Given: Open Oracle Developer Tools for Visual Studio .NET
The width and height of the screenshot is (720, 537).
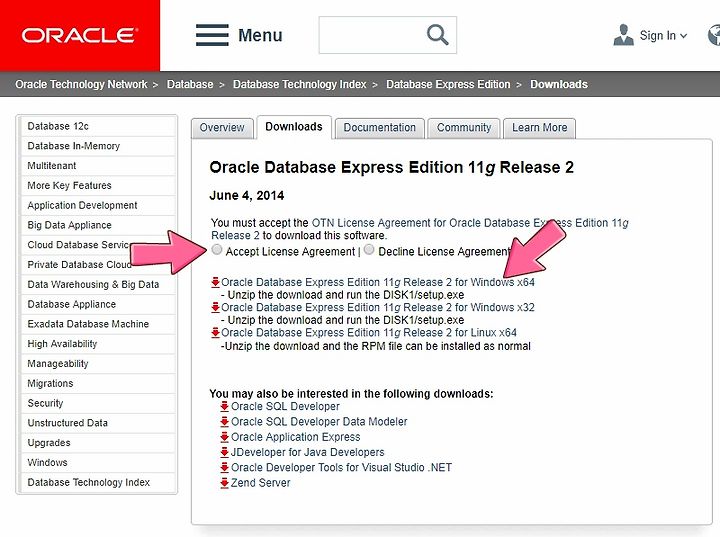Looking at the screenshot, I should pos(341,468).
